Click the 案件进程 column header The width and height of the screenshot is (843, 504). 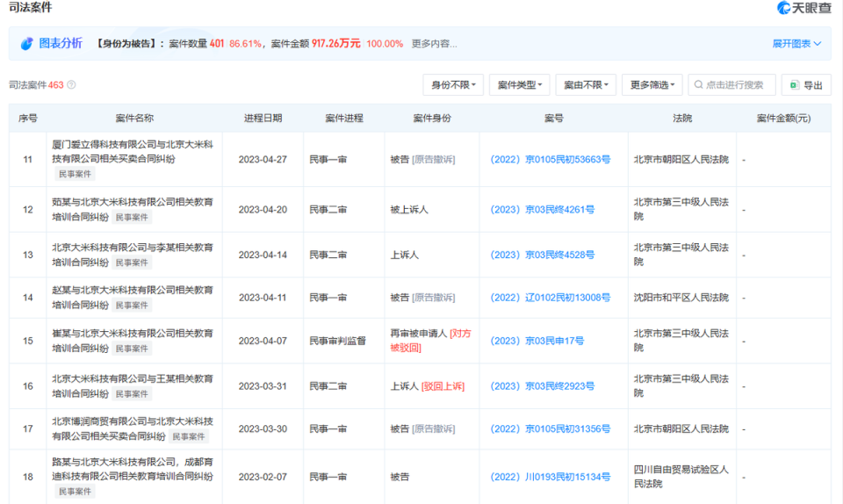click(344, 119)
